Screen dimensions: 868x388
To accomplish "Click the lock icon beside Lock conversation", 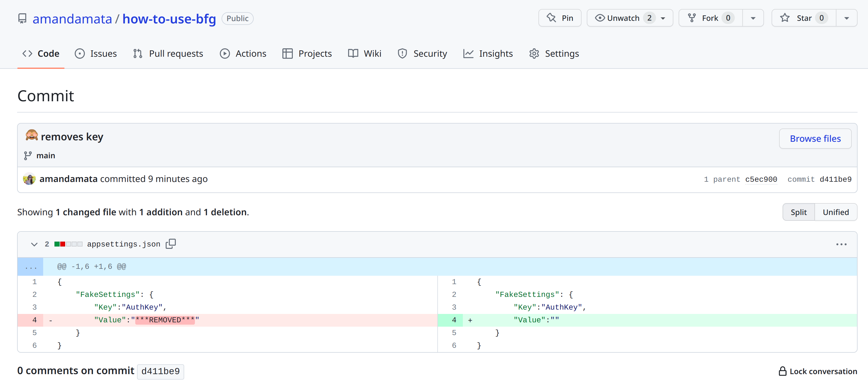I will tap(782, 371).
